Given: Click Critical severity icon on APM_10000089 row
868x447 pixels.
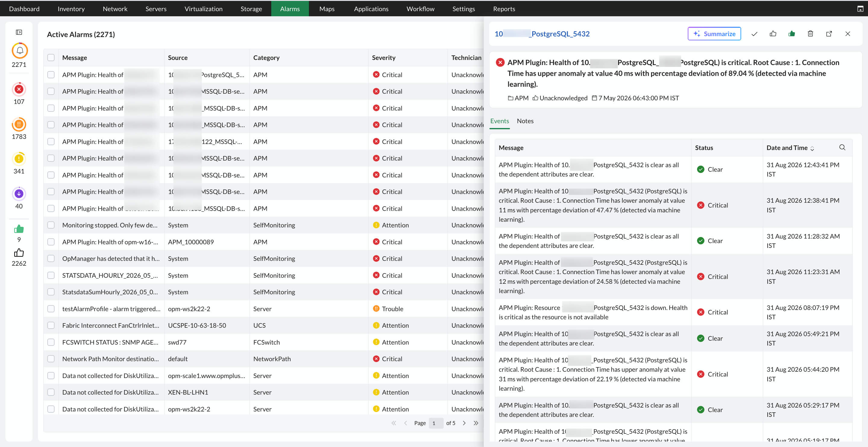Looking at the screenshot, I should pos(376,242).
